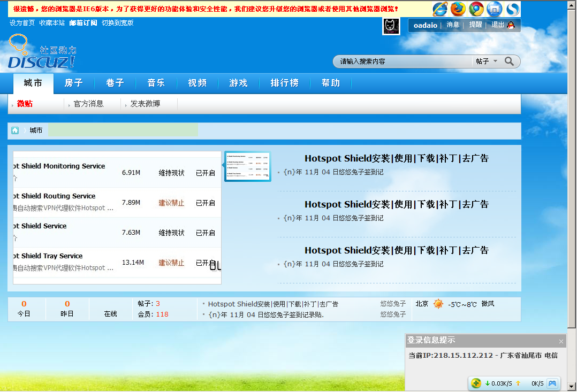Click the scrollbar down arrow

point(572,387)
